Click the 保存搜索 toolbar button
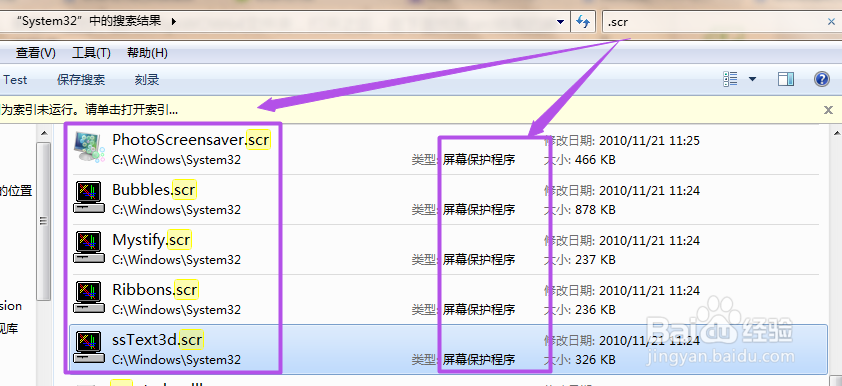The height and width of the screenshot is (386, 842). (81, 80)
